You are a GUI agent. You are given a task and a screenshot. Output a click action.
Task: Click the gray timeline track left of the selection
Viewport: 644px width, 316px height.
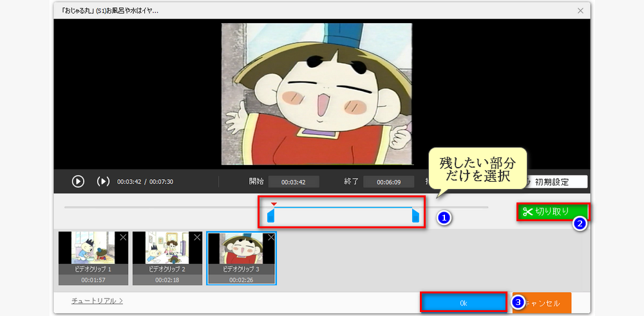[161, 207]
